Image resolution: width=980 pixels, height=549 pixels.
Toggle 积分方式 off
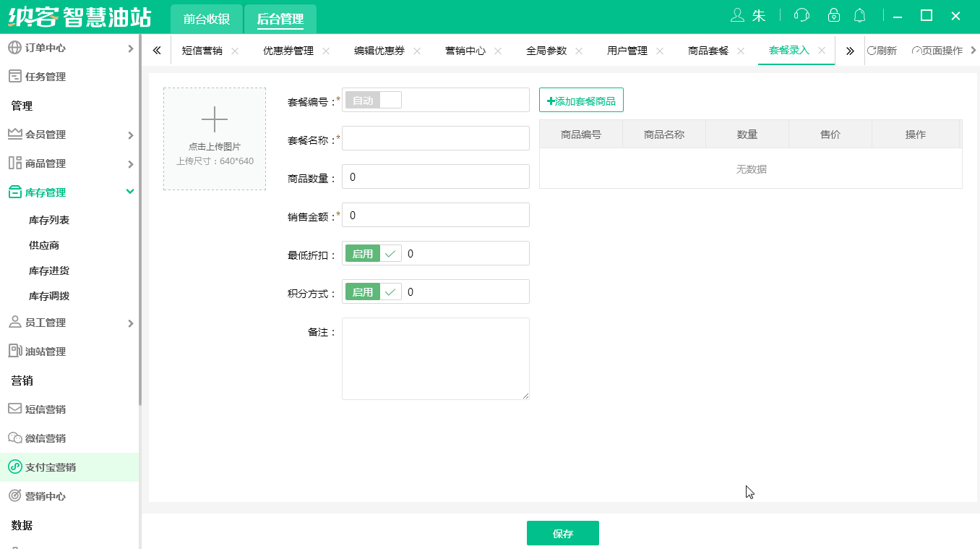tap(372, 291)
